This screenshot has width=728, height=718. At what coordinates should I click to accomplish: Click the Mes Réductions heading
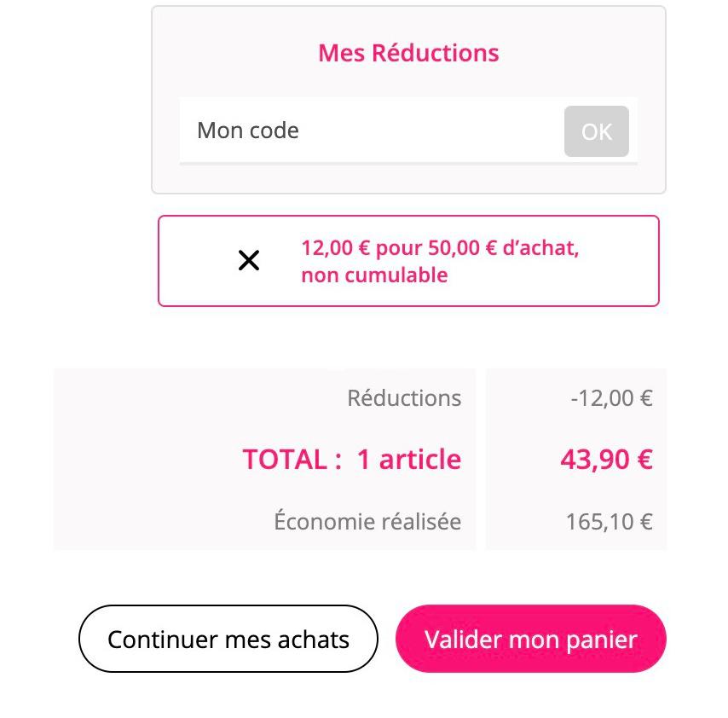click(408, 53)
